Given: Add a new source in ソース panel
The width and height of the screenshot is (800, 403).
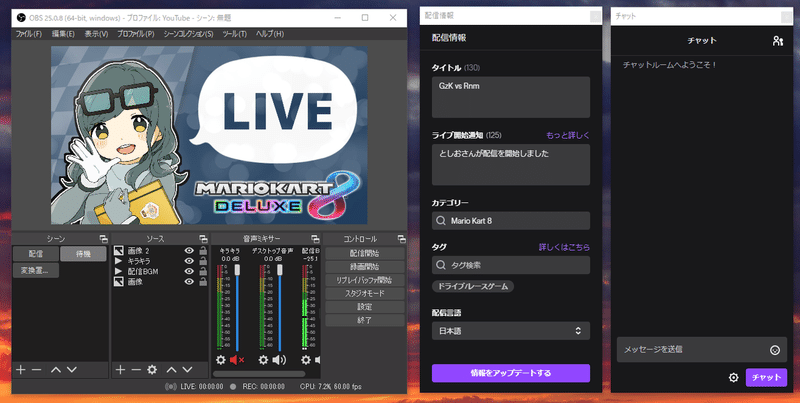Looking at the screenshot, I should (120, 370).
